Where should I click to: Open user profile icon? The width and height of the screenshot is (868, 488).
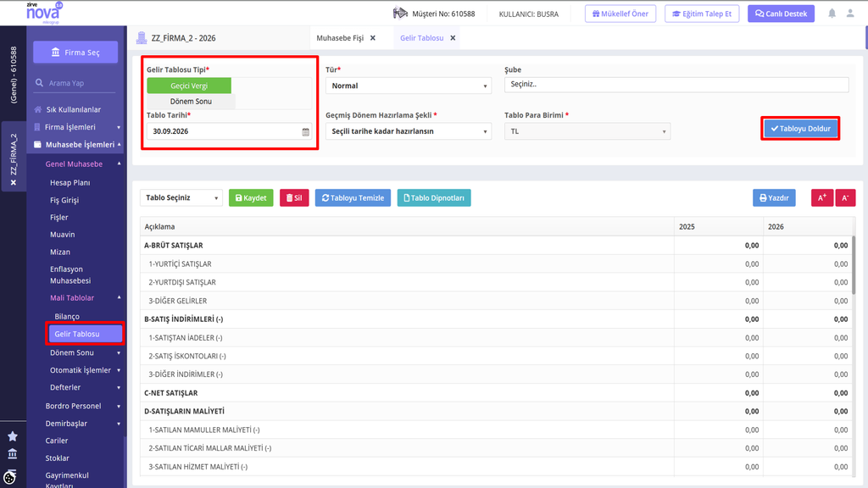pos(850,14)
